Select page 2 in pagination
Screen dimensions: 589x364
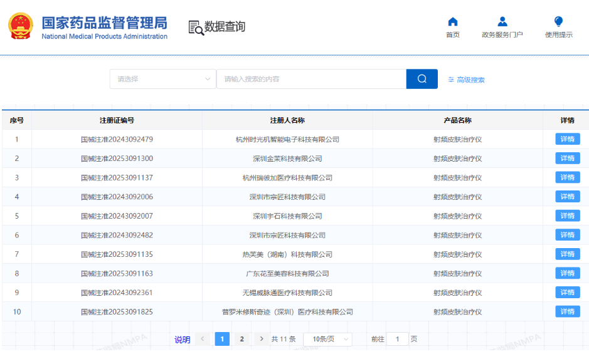241,339
